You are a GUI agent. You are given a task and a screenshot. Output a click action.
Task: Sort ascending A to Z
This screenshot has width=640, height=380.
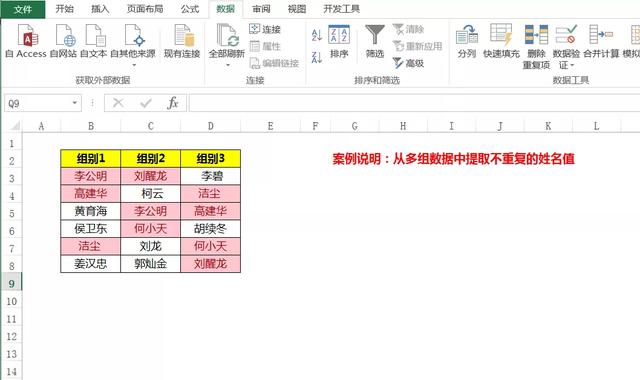317,35
